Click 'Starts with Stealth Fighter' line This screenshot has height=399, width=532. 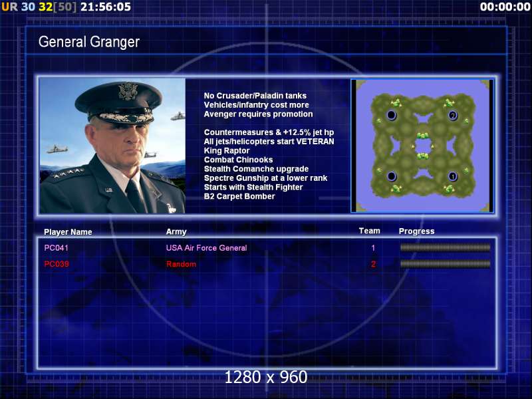click(253, 188)
